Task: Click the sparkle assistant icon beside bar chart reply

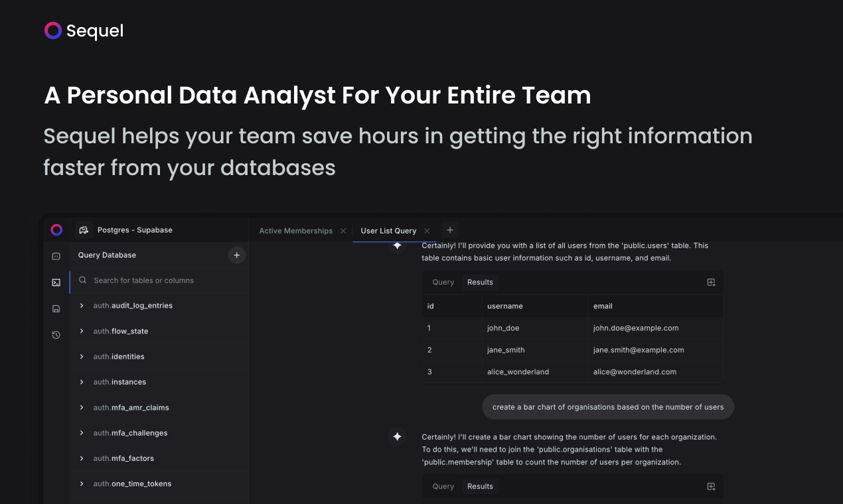Action: click(x=397, y=436)
